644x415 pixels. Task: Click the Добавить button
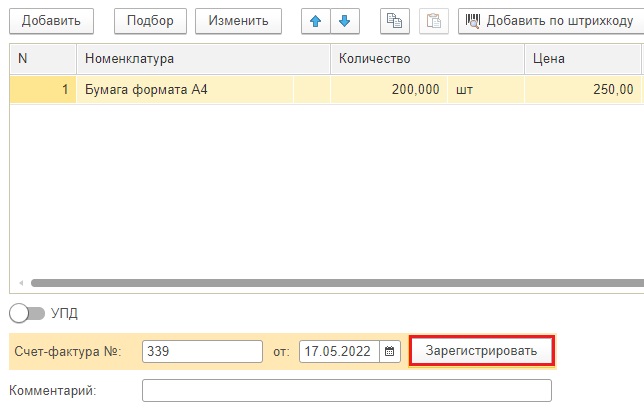click(51, 21)
